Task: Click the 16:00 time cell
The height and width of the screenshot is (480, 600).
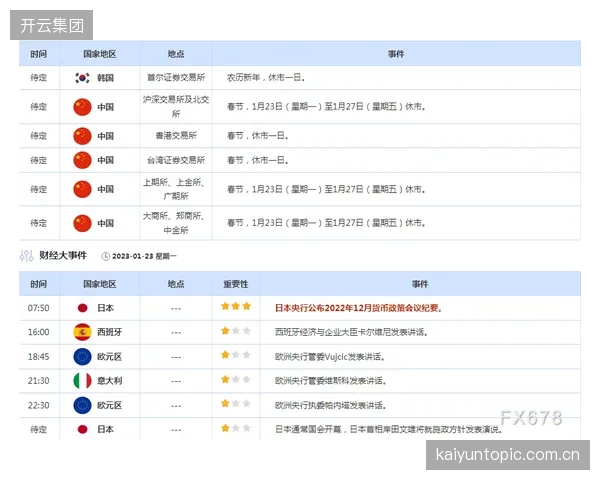Action: (x=39, y=332)
